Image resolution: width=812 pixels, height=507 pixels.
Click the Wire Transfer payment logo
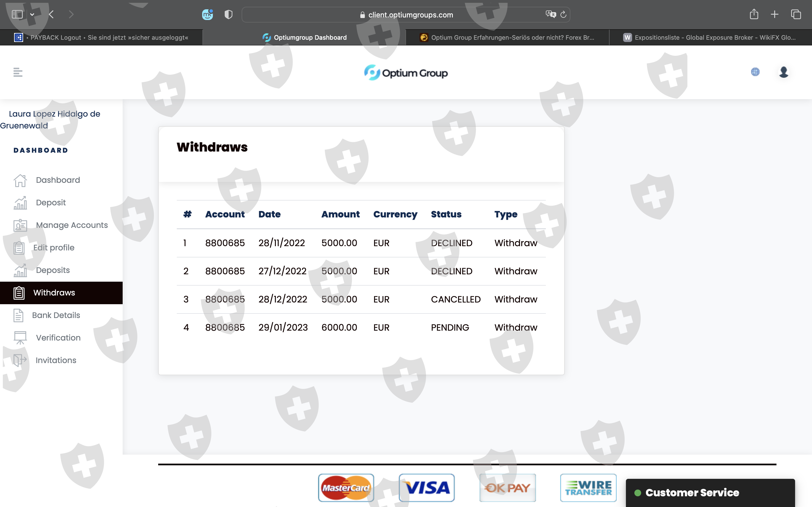[588, 488]
